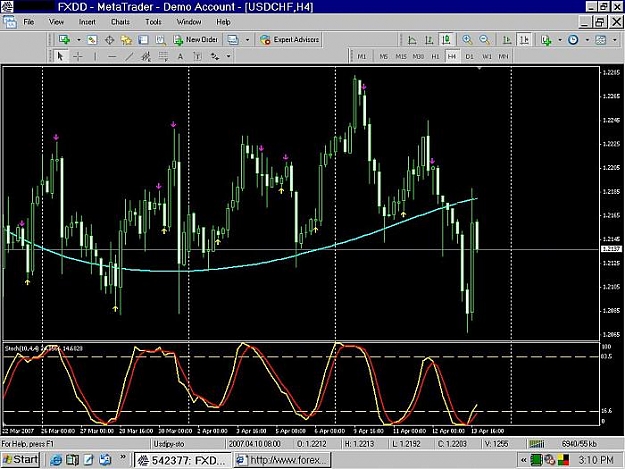Open Internet Explorer quick launch icon

click(55, 460)
